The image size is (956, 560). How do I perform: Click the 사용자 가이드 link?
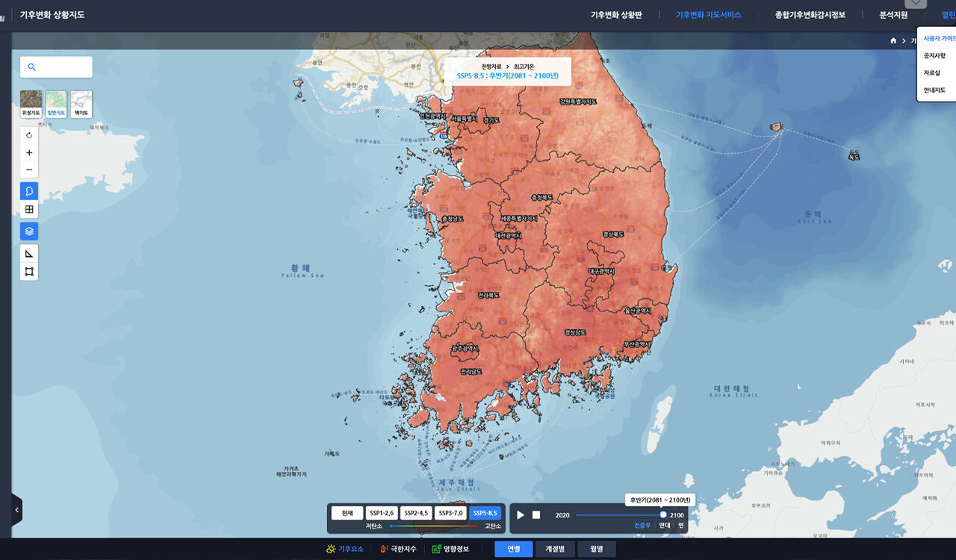point(939,38)
